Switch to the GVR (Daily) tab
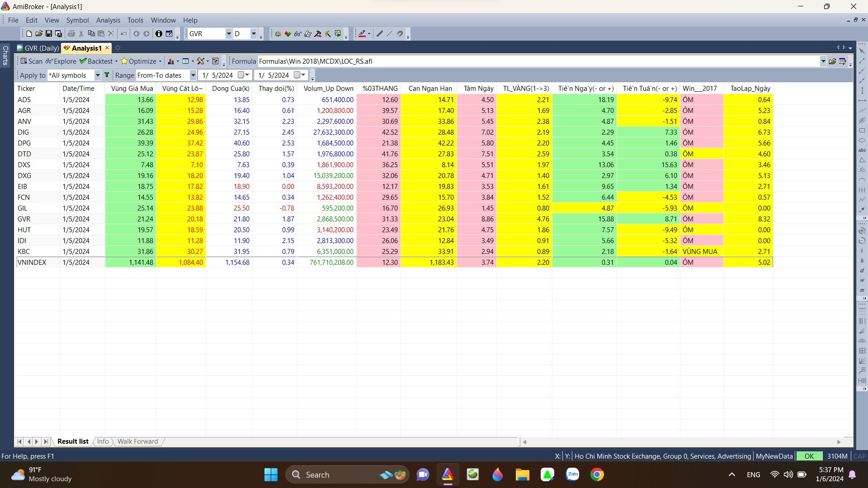Screen dimensions: 868x488 pos(38,48)
